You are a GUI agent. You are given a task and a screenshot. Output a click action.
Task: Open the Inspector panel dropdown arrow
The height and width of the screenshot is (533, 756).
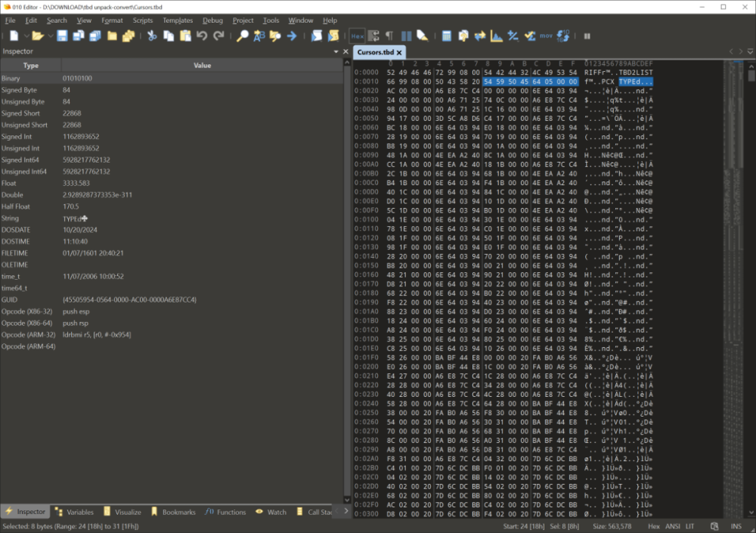(336, 51)
